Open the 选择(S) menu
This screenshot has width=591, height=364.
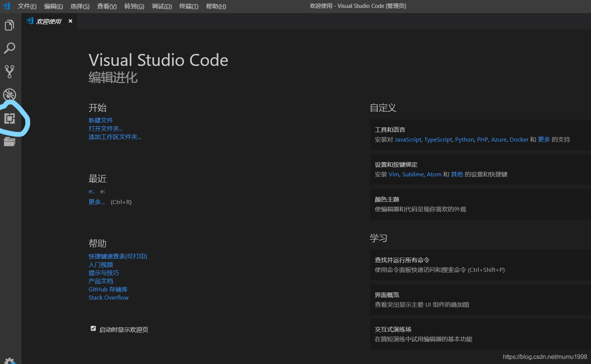(80, 6)
